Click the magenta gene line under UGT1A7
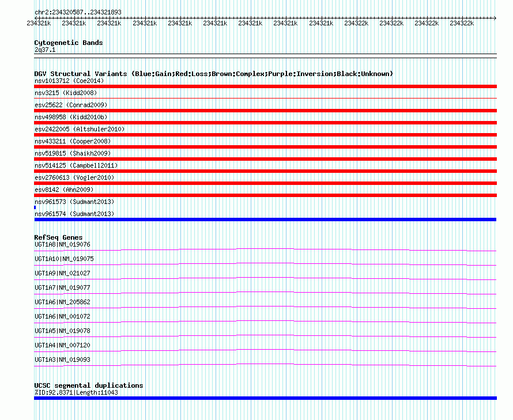Image resolution: width=513 pixels, height=420 pixels. click(265, 293)
